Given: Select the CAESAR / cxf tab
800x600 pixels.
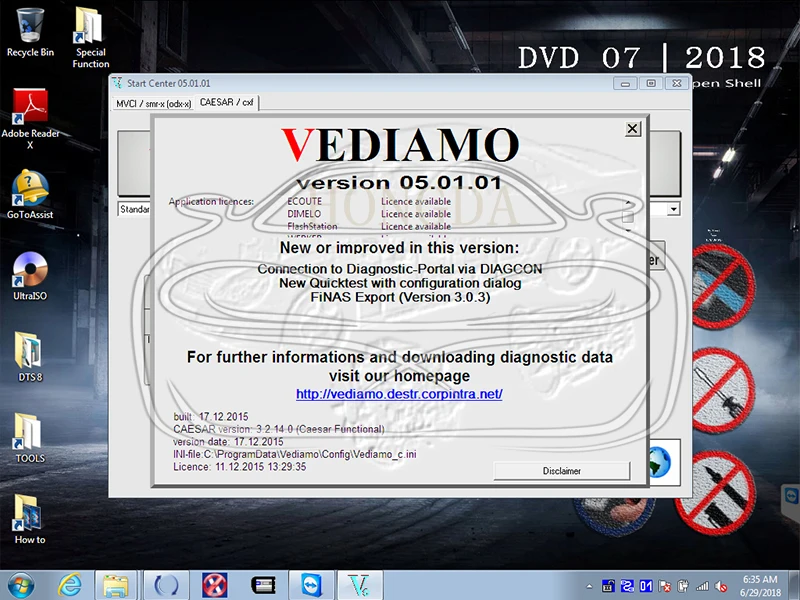Looking at the screenshot, I should tap(227, 103).
